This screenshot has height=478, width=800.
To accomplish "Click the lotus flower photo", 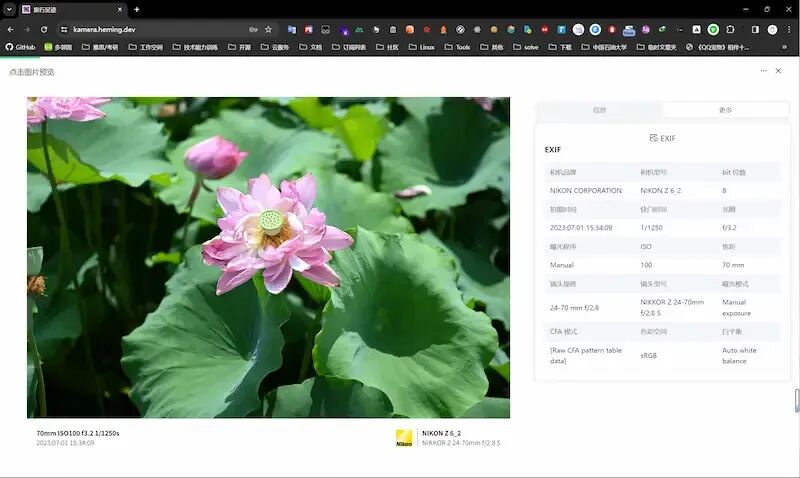I will pos(268,258).
